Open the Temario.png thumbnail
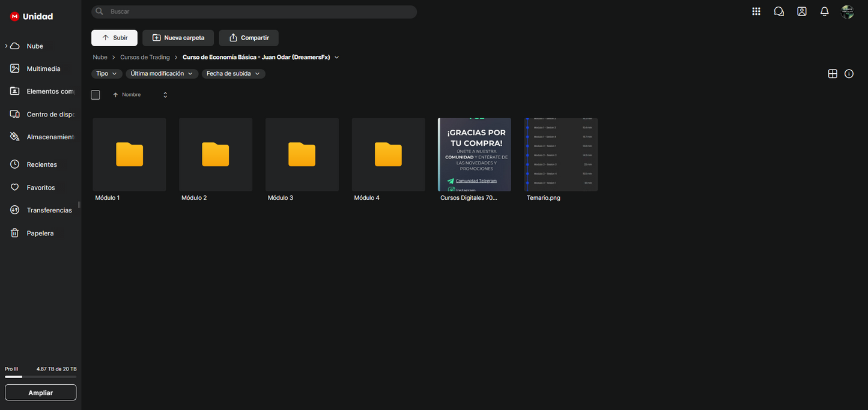This screenshot has width=868, height=410. tap(560, 154)
